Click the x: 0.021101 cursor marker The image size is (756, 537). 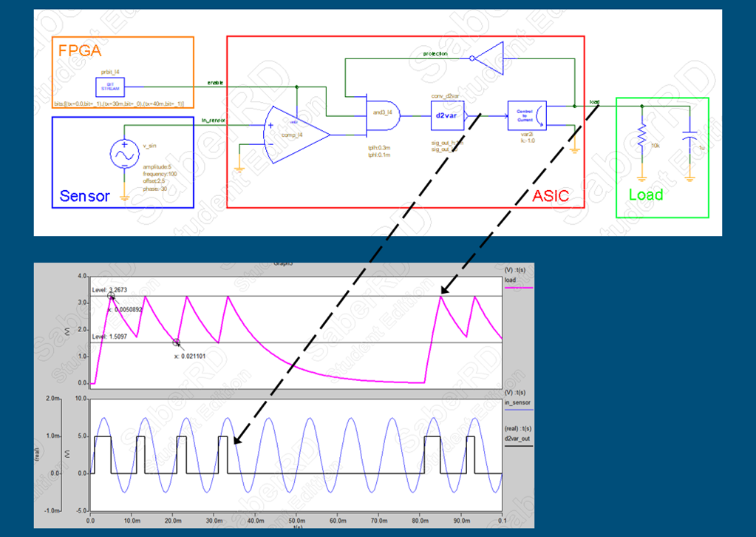pos(176,342)
